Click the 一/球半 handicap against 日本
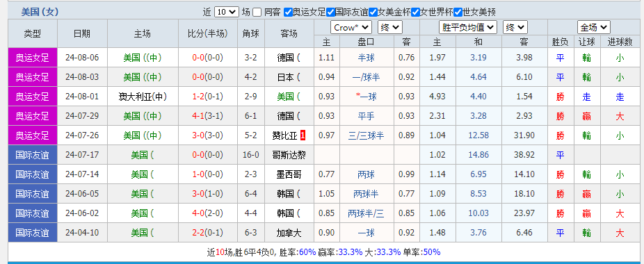 pyautogui.click(x=366, y=77)
